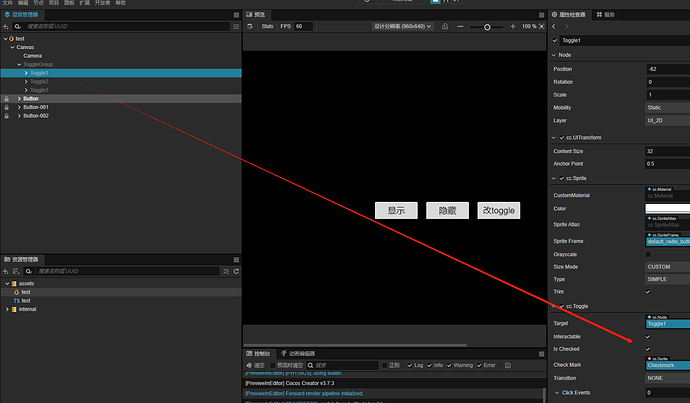Uncheck the Trim checkbox
This screenshot has height=403, width=690.
(648, 292)
